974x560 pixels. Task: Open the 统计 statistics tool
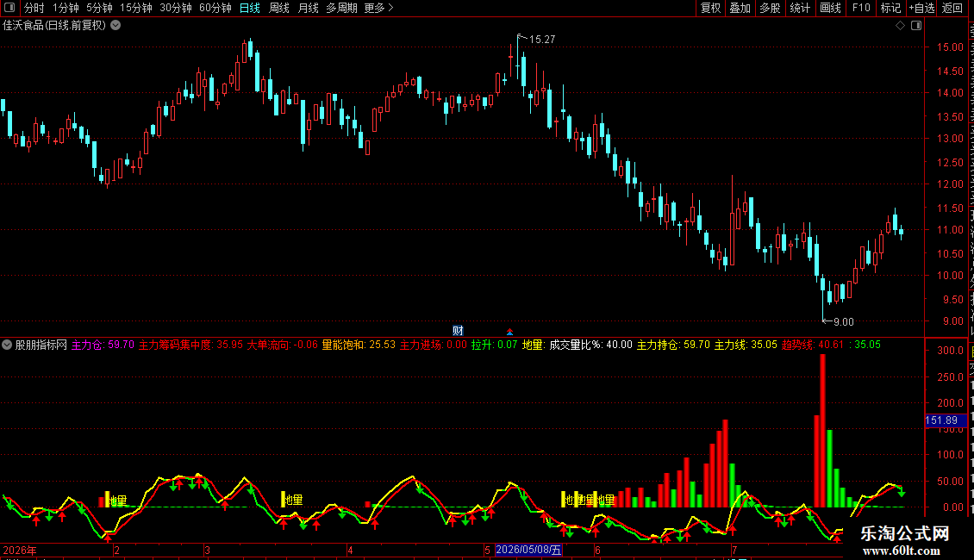click(799, 8)
